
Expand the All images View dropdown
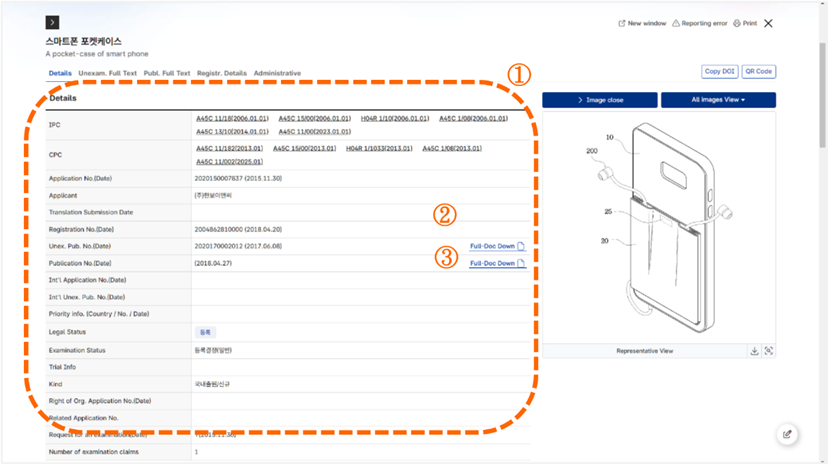[x=718, y=100]
